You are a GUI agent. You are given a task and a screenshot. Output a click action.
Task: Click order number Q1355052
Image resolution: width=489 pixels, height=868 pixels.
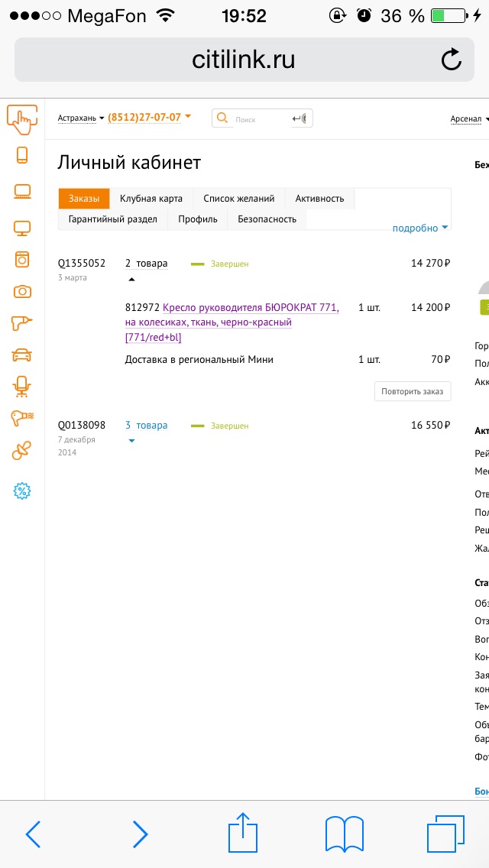coord(82,264)
